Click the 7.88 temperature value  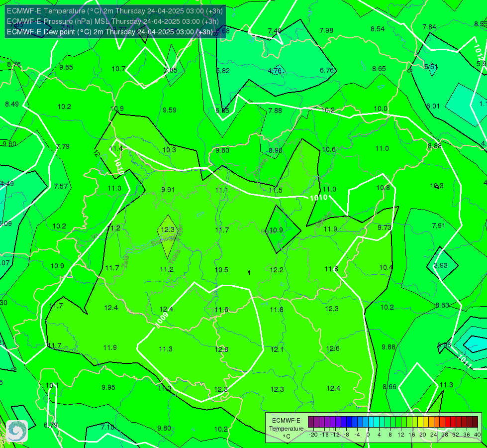(275, 111)
